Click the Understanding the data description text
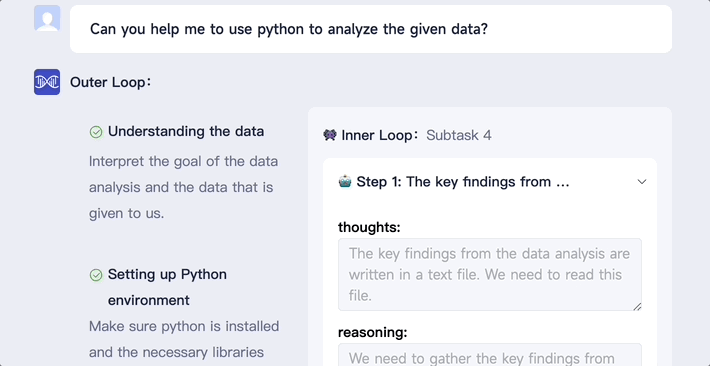The image size is (710, 366). pyautogui.click(x=183, y=187)
